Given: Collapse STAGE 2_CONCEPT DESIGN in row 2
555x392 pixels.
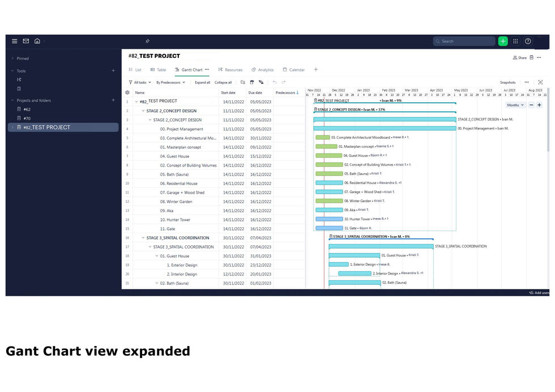Looking at the screenshot, I should point(143,111).
